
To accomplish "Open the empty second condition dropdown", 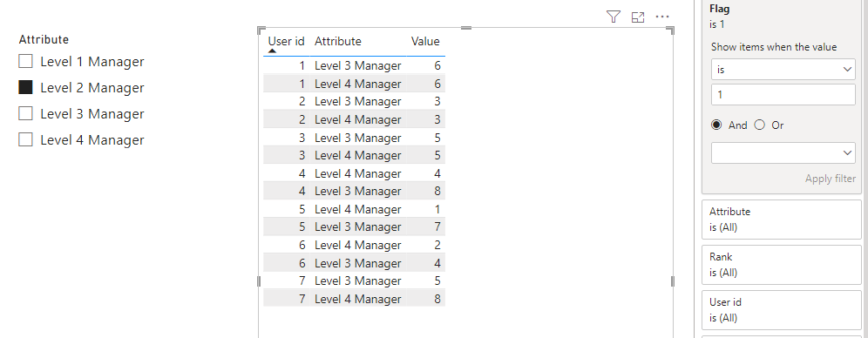I will (783, 152).
